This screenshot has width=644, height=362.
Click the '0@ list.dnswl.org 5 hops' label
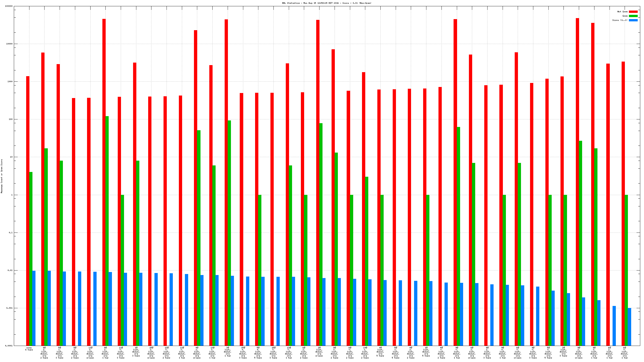pos(380,352)
